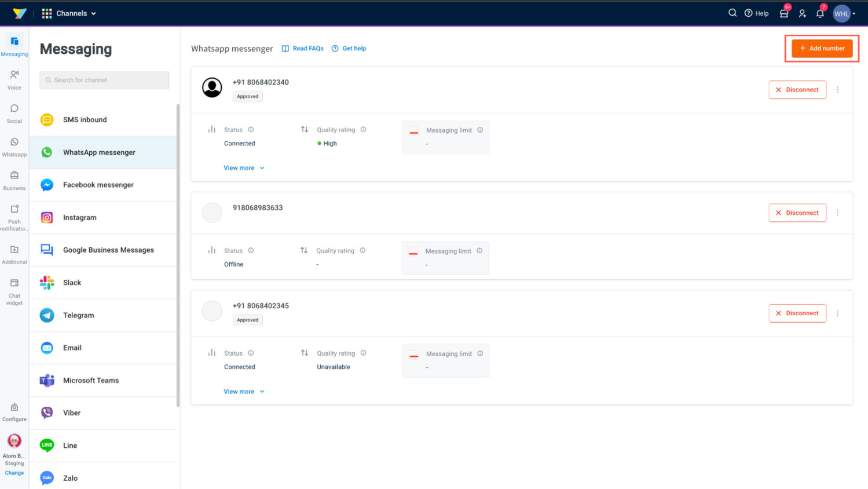The height and width of the screenshot is (489, 868).
Task: Click Approved badge under +91 8068402340
Action: [x=247, y=96]
